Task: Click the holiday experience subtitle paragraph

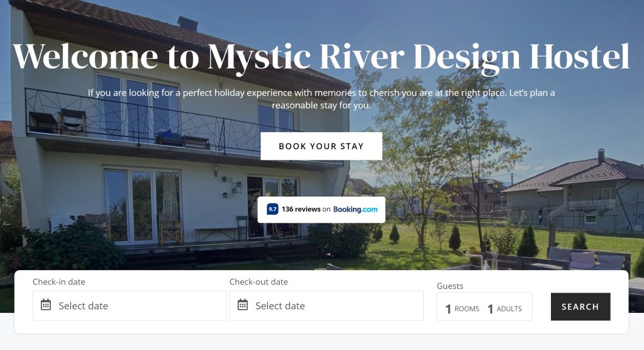Action: click(321, 99)
